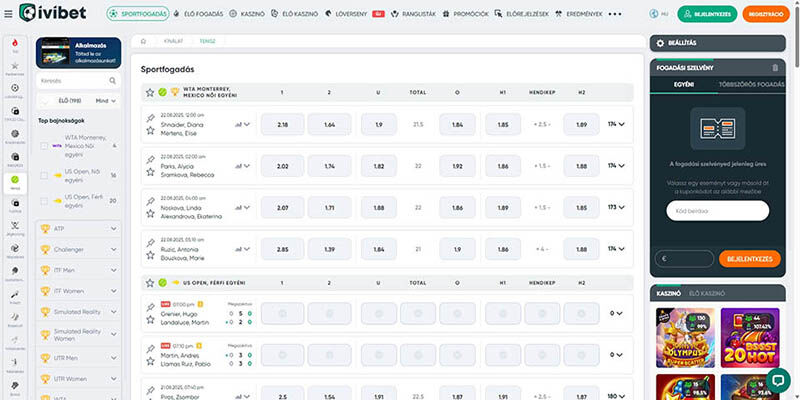Select the ice hockey sticks sidebar icon
Image resolution: width=800 pixels, height=400 pixels.
coord(15,227)
